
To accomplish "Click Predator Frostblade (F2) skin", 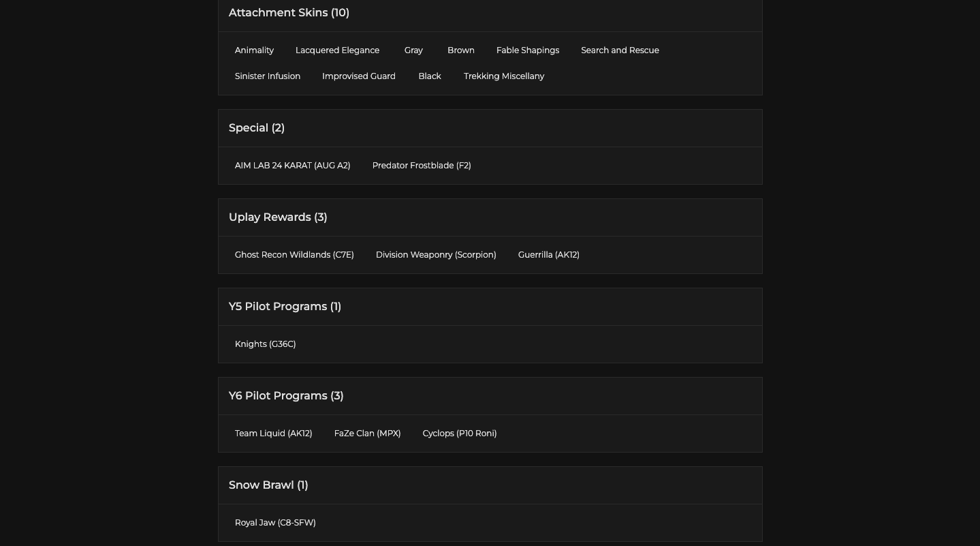I will click(422, 166).
